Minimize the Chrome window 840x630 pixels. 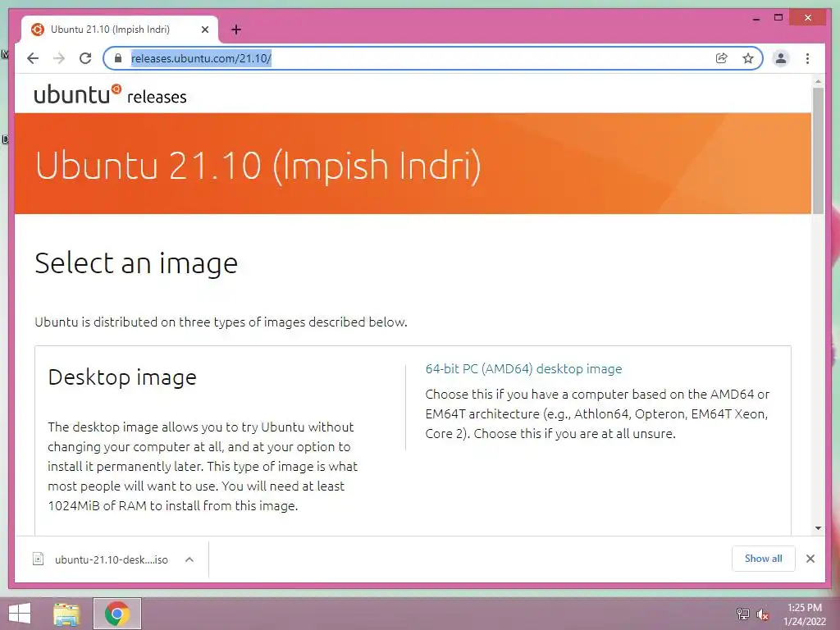click(x=756, y=18)
